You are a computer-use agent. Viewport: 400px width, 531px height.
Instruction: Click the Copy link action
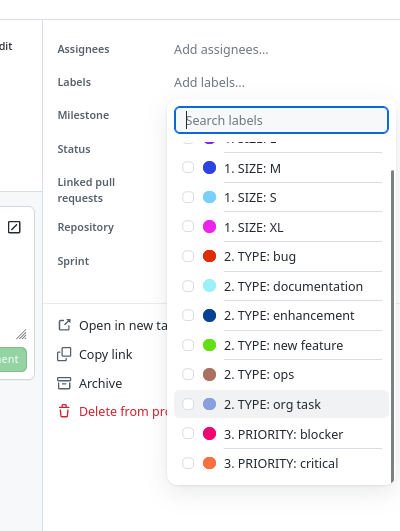(106, 355)
